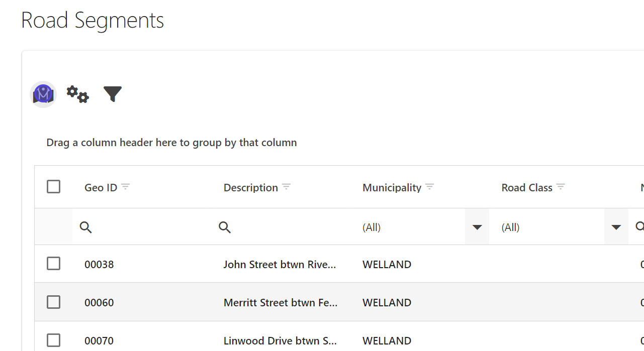The height and width of the screenshot is (351, 644).
Task: Open the settings gears icon
Action: click(x=77, y=94)
